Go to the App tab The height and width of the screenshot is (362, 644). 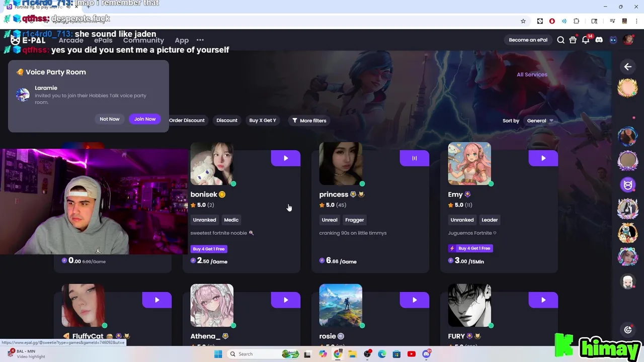[182, 40]
